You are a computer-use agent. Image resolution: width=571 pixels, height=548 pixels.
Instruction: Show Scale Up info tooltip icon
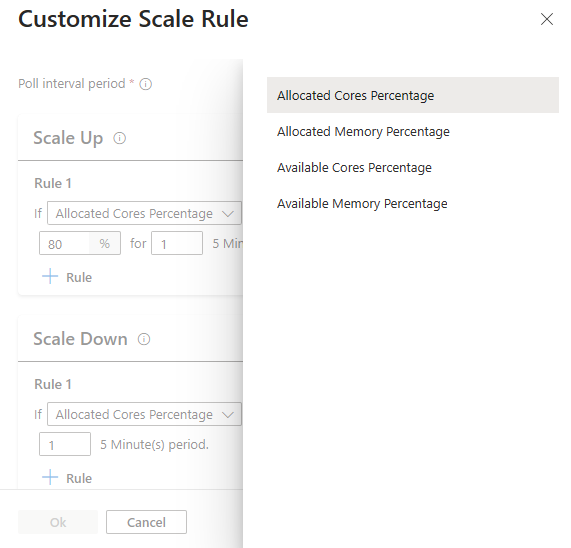click(x=119, y=138)
